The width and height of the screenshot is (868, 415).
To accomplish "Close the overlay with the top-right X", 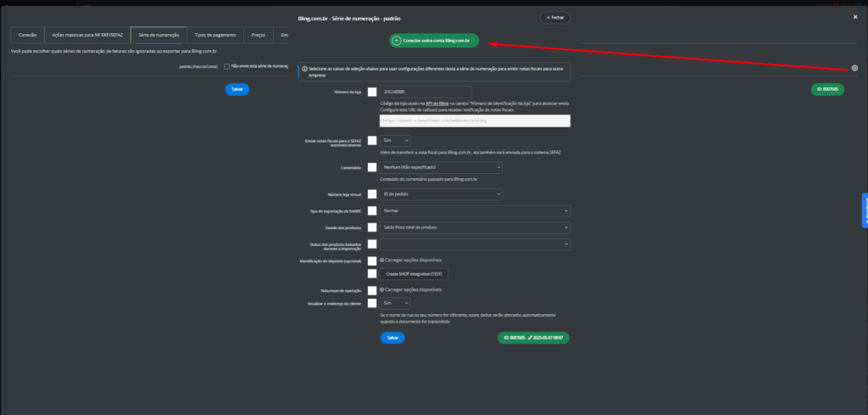I will 855,17.
